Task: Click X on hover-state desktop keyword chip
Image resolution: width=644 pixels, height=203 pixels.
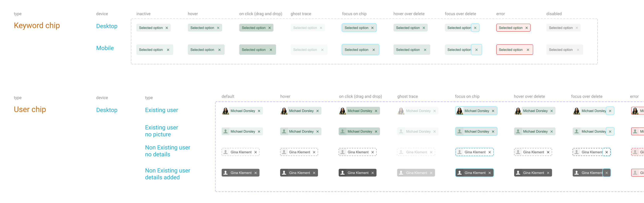Action: coord(218,28)
